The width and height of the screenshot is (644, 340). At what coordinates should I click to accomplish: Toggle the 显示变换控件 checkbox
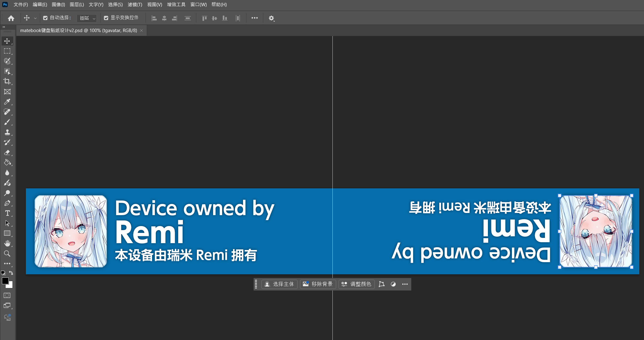(106, 18)
